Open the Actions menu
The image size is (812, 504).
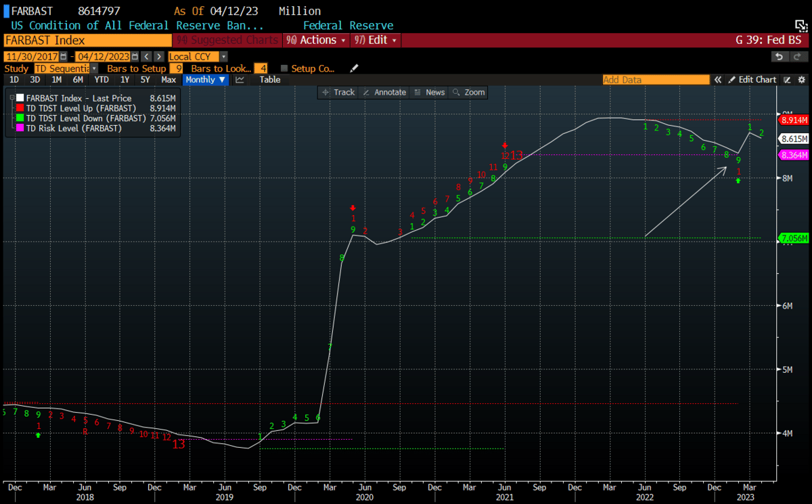click(x=316, y=40)
